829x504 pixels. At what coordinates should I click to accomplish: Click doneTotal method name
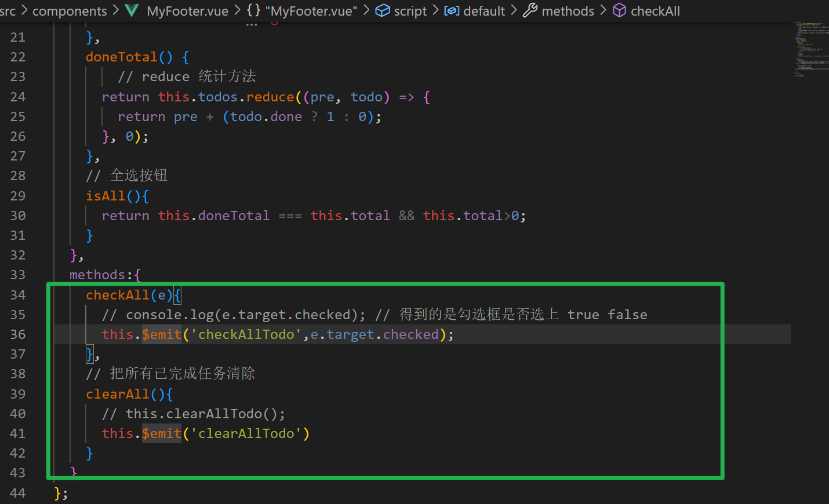pyautogui.click(x=122, y=57)
